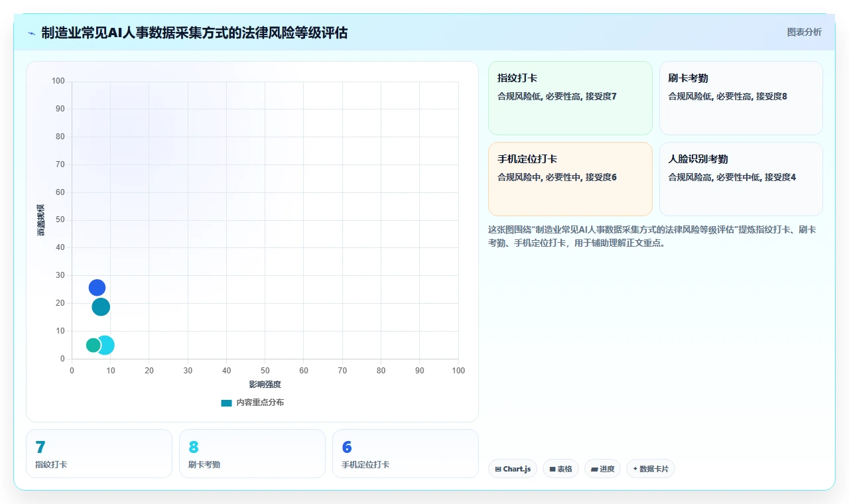849x504 pixels.
Task: Toggle the 内容重点分布 legend color box
Action: coord(226,403)
